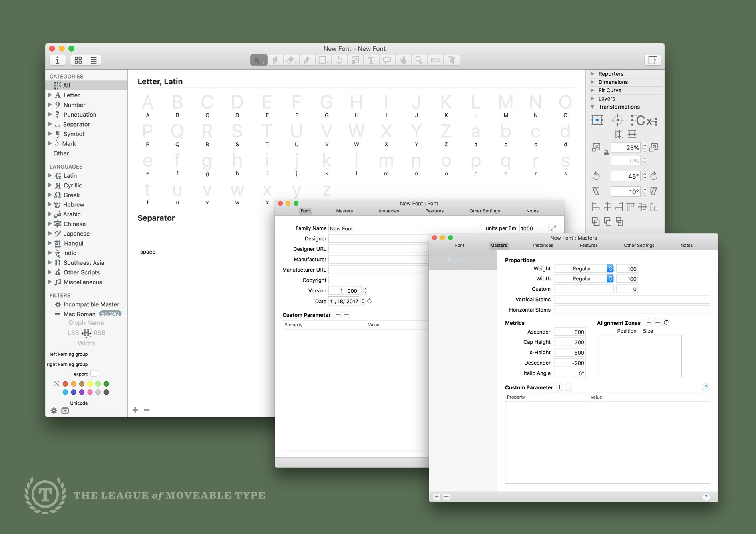Click the Ascender value field
This screenshot has height=534, width=756.
570,332
